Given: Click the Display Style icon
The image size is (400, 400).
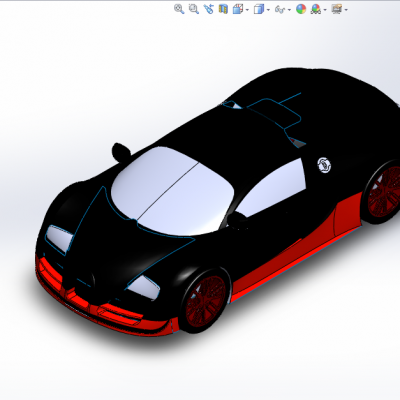Looking at the screenshot, I should 259,9.
